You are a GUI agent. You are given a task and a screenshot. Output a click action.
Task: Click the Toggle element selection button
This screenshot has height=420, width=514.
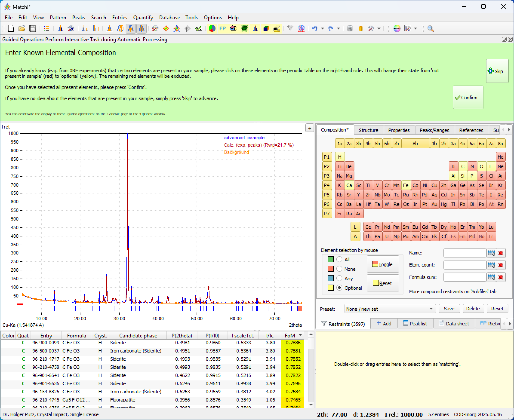(383, 264)
